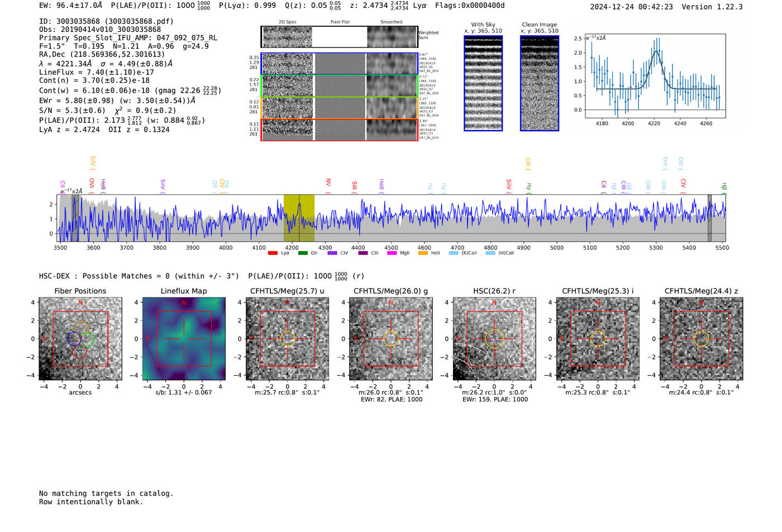Open the CFHTLS/Meg(24.4) z cutout
782x532 pixels.
pyautogui.click(x=701, y=339)
